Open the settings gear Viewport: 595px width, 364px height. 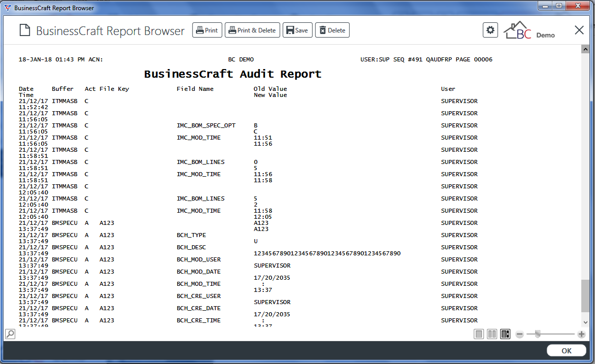tap(490, 30)
